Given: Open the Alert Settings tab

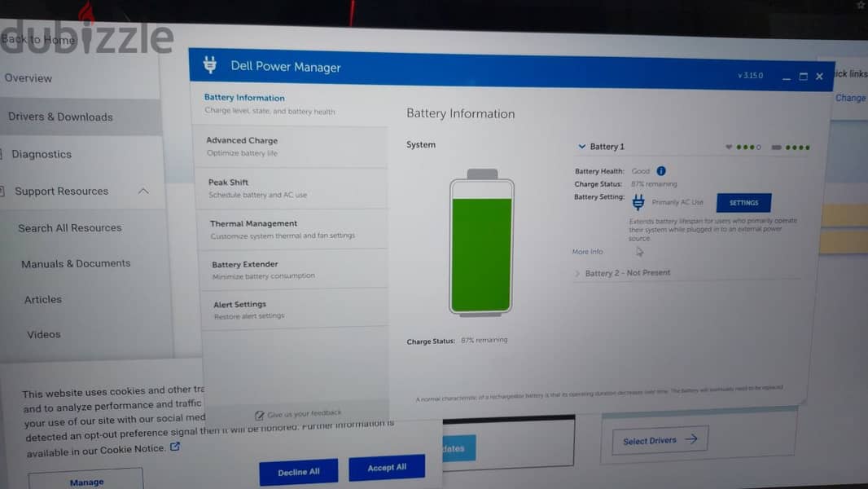Looking at the screenshot, I should pyautogui.click(x=296, y=309).
